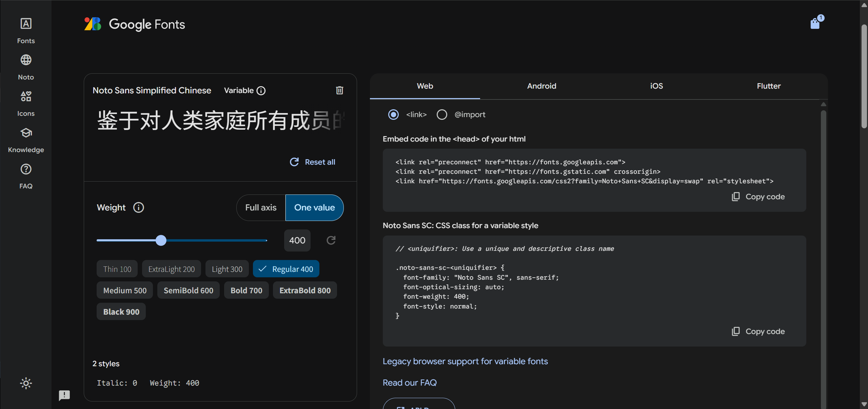This screenshot has width=868, height=409.
Task: Select the @import radio button
Action: (442, 115)
